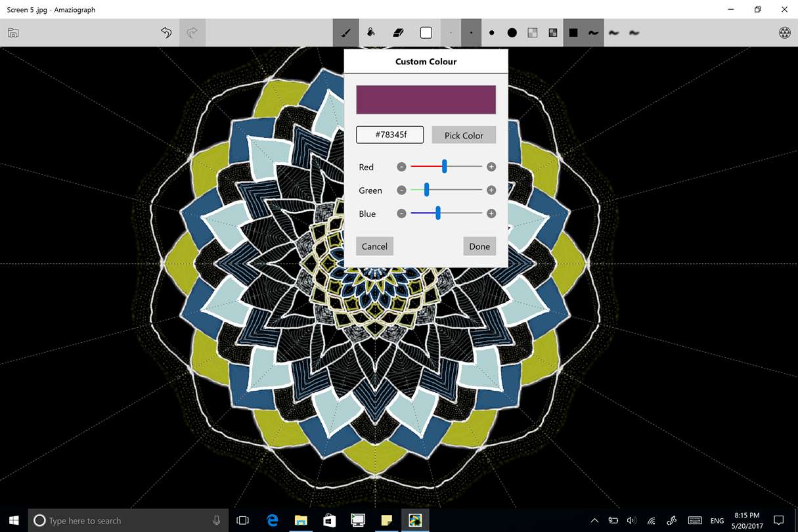Choose the medium brush size dot
798x532 pixels.
click(491, 33)
